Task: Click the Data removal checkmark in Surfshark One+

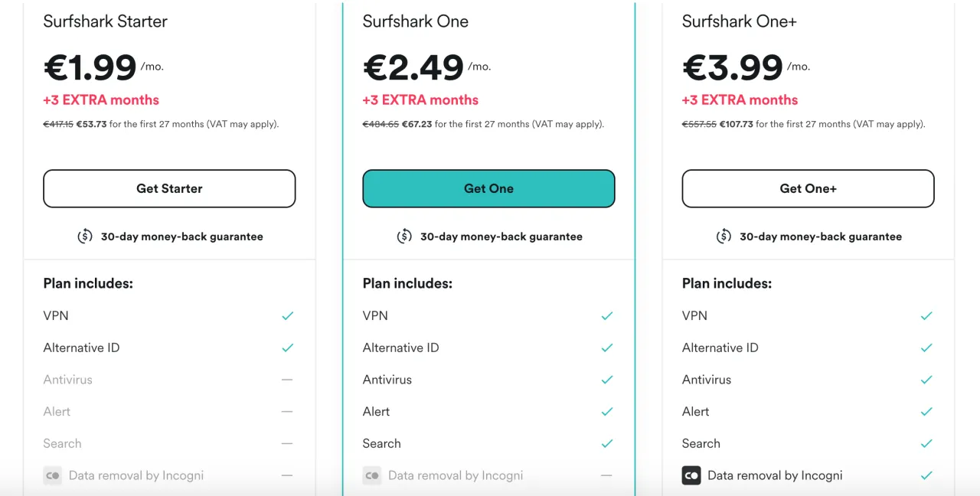Action: point(926,475)
